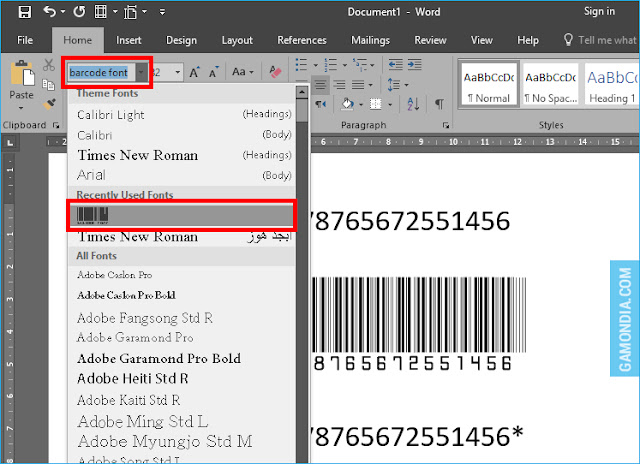
Task: Select Calibri Light headings font
Action: point(182,115)
